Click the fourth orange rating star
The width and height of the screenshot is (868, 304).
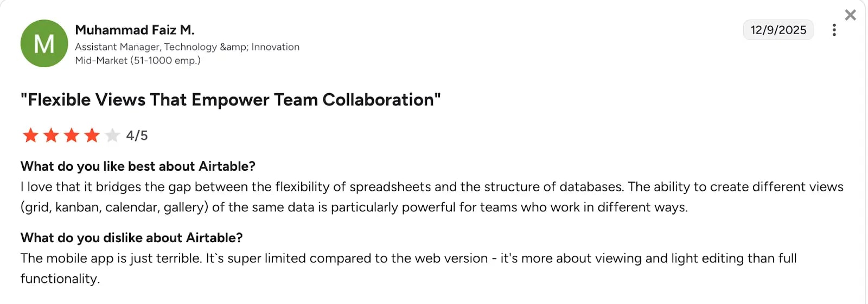tap(92, 135)
